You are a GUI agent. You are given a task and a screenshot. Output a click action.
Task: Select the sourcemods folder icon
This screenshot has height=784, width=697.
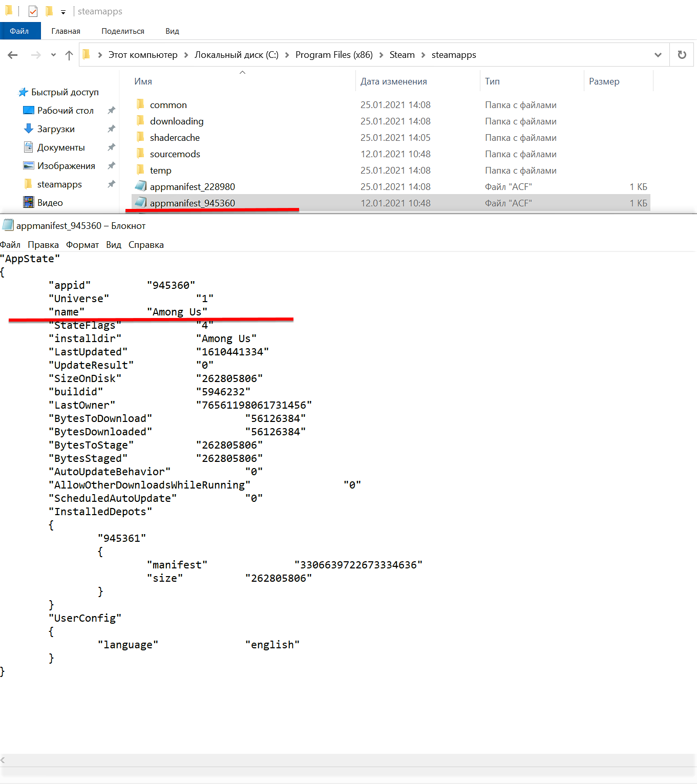141,154
